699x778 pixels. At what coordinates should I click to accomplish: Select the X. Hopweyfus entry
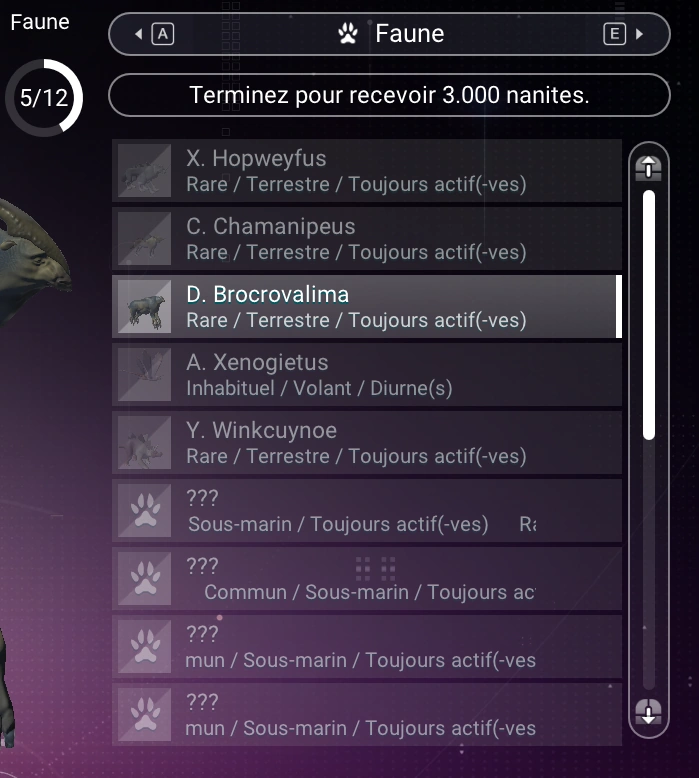tap(367, 171)
